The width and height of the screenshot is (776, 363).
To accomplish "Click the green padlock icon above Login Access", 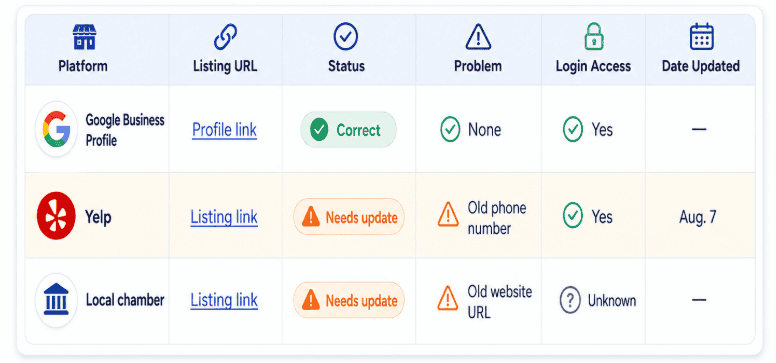I will point(593,37).
